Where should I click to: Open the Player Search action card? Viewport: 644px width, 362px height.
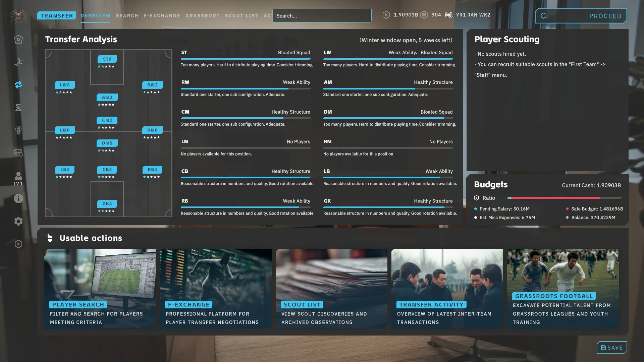tap(100, 288)
